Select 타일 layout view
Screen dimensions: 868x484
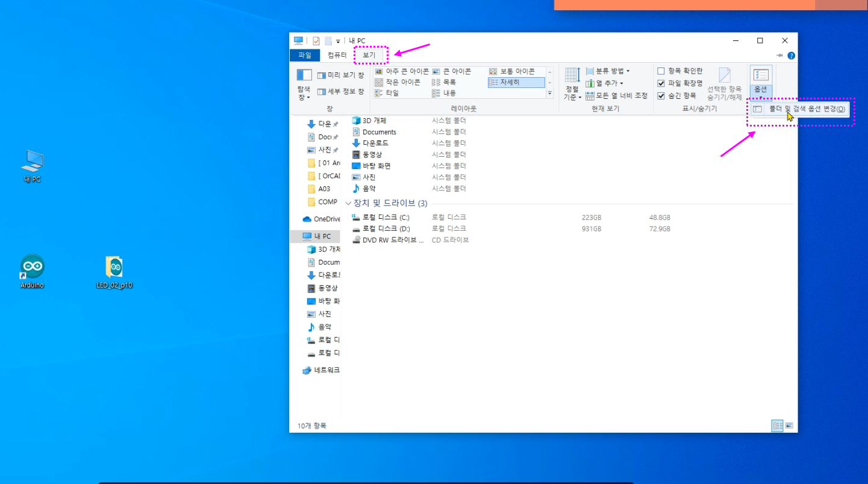[387, 93]
